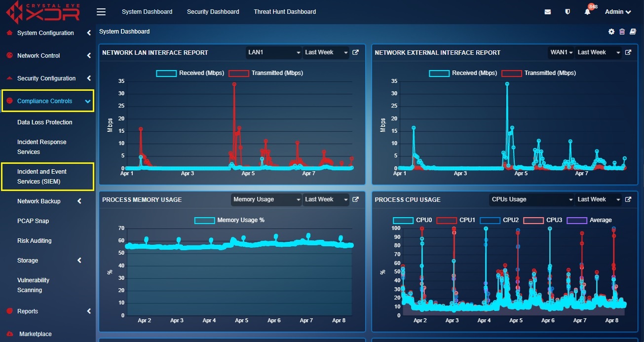Click the book icon on System Dashboard
The height and width of the screenshot is (342, 644).
[x=633, y=32]
